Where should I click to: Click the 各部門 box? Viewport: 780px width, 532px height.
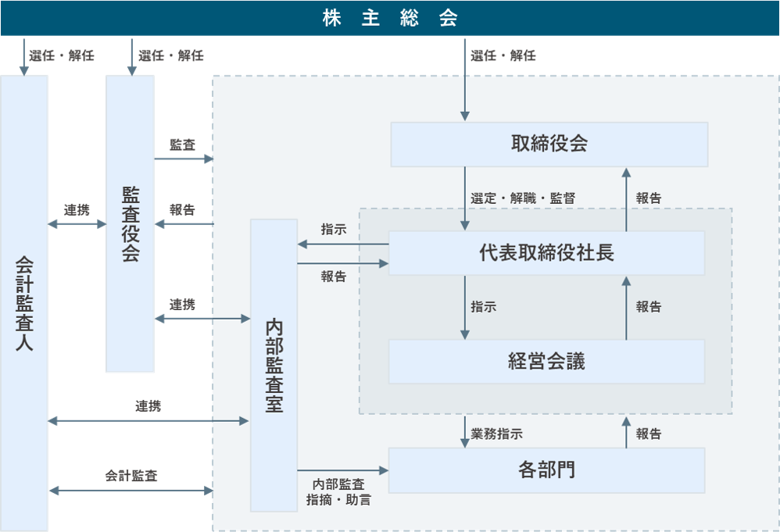click(549, 470)
